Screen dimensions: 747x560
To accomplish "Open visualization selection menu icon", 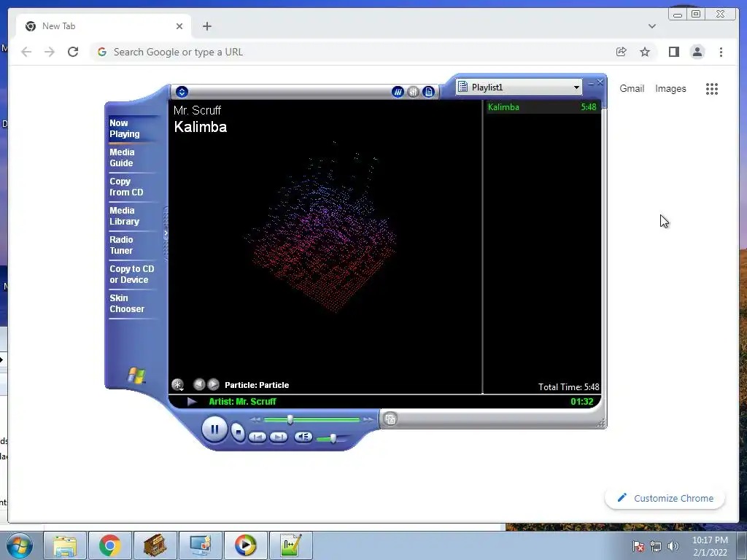I will pos(178,385).
